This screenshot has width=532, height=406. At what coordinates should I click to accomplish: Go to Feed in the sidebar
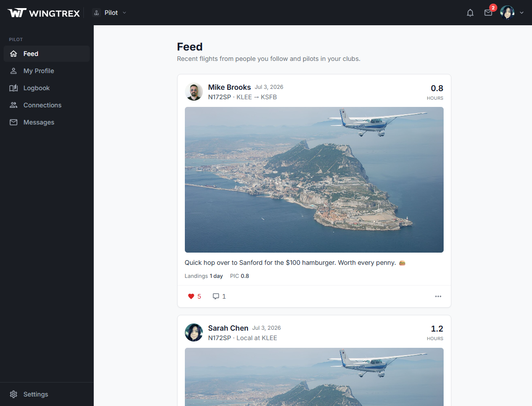pos(46,54)
